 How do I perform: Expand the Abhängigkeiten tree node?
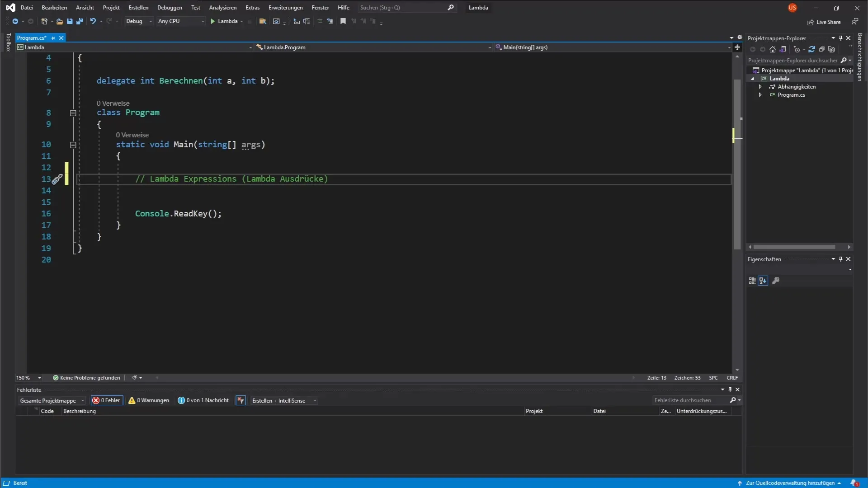[x=760, y=87]
